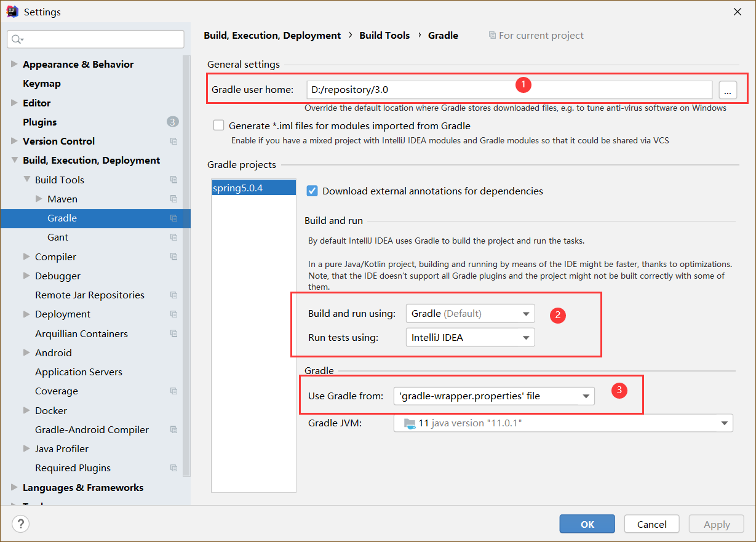Open Required Plugins settings page

coord(73,468)
